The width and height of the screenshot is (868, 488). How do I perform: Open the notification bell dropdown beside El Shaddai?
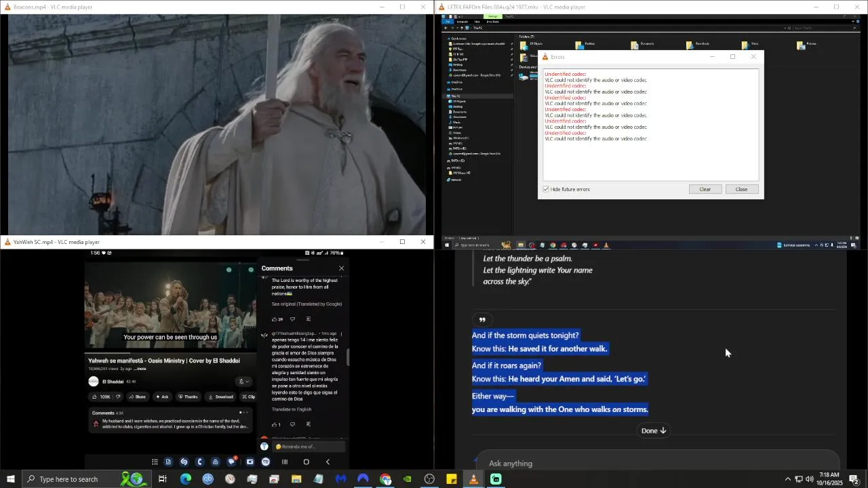(x=243, y=382)
